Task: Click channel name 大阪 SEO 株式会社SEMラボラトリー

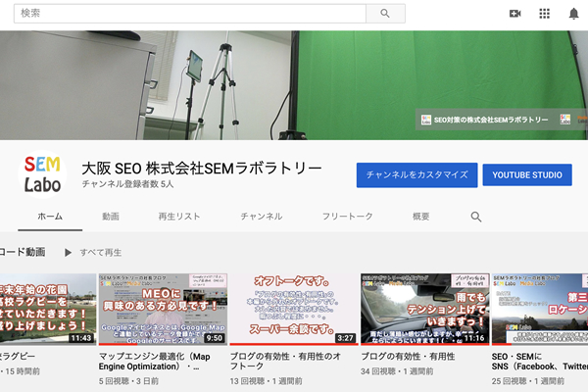Action: [202, 169]
